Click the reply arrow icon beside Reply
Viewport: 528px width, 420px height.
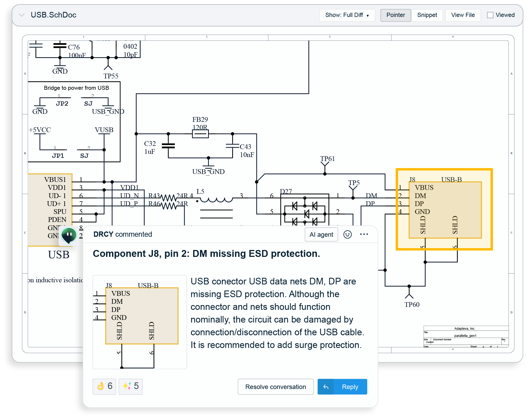(x=326, y=387)
